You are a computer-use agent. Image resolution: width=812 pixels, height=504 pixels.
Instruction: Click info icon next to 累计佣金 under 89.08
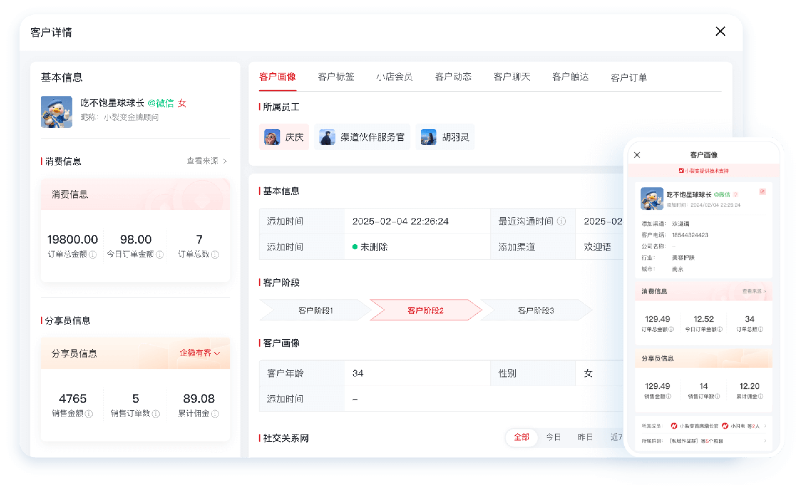[215, 414]
